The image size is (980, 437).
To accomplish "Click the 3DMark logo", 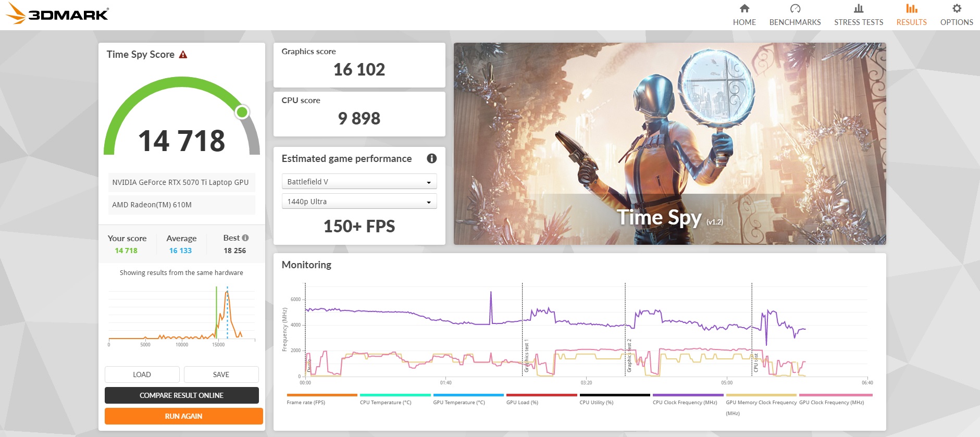I will 57,14.
